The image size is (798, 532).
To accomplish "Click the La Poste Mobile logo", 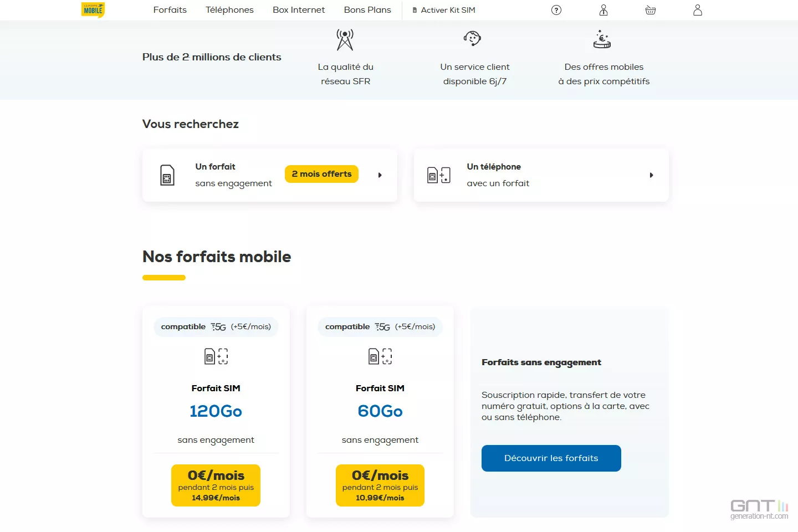I will coord(93,10).
